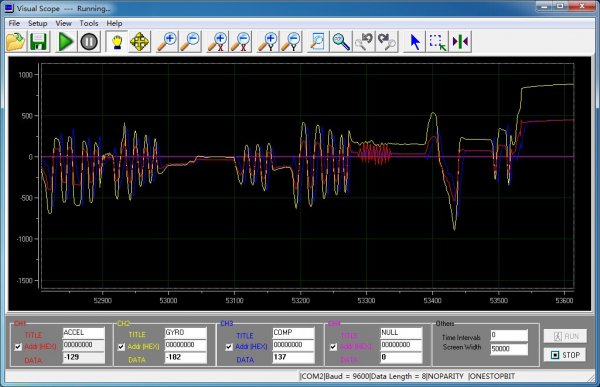Click the CH1 title field ACCEL
This screenshot has width=600, height=387.
83,333
